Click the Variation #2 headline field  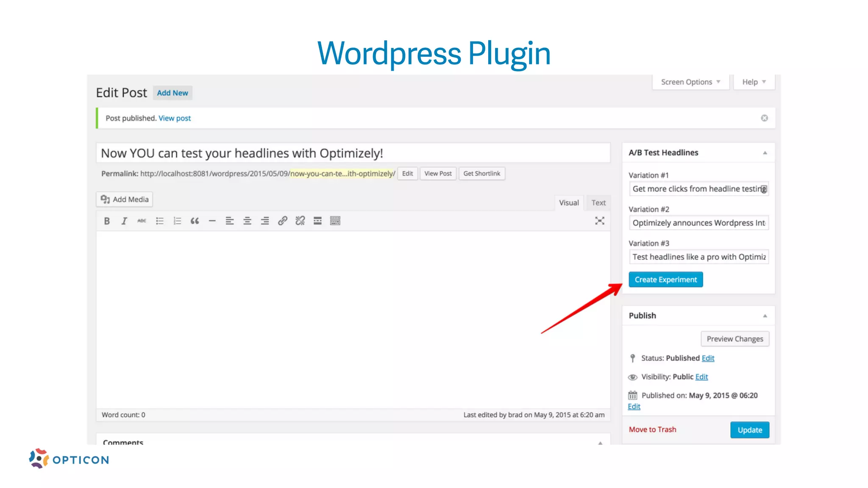pyautogui.click(x=698, y=223)
